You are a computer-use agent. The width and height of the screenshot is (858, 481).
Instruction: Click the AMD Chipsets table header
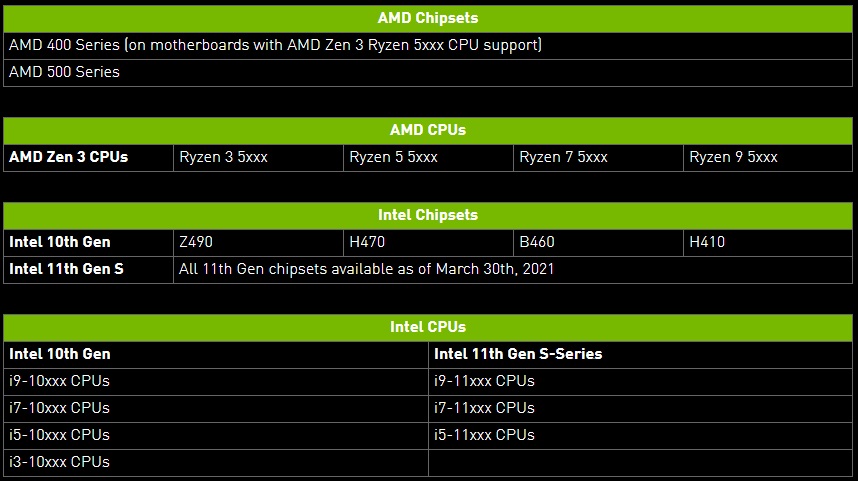(x=428, y=18)
